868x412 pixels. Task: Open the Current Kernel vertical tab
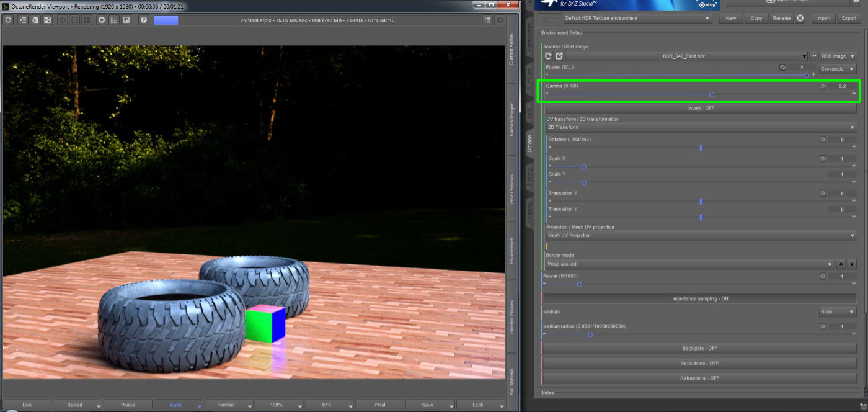[x=511, y=49]
